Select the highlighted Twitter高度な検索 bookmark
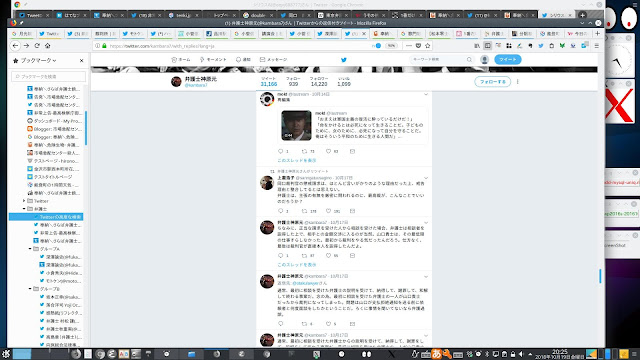Screen dimensions: 640x360 (x=46, y=217)
